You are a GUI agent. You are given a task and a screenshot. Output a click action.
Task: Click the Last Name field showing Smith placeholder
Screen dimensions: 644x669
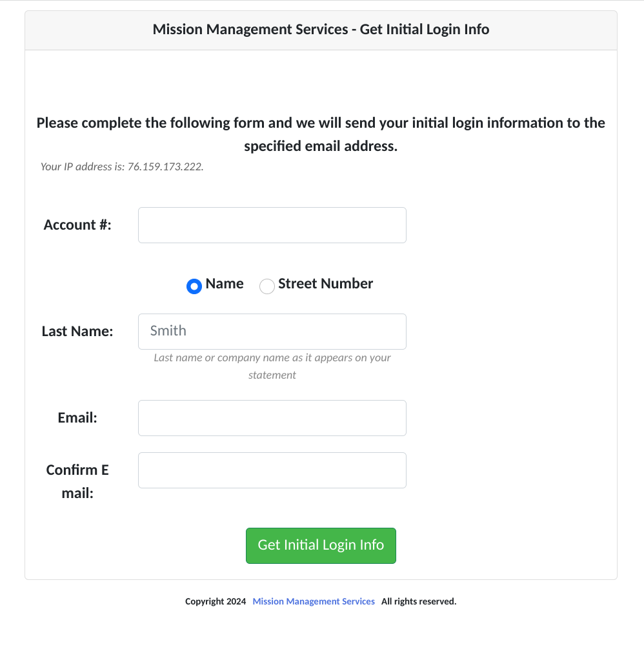(x=272, y=331)
